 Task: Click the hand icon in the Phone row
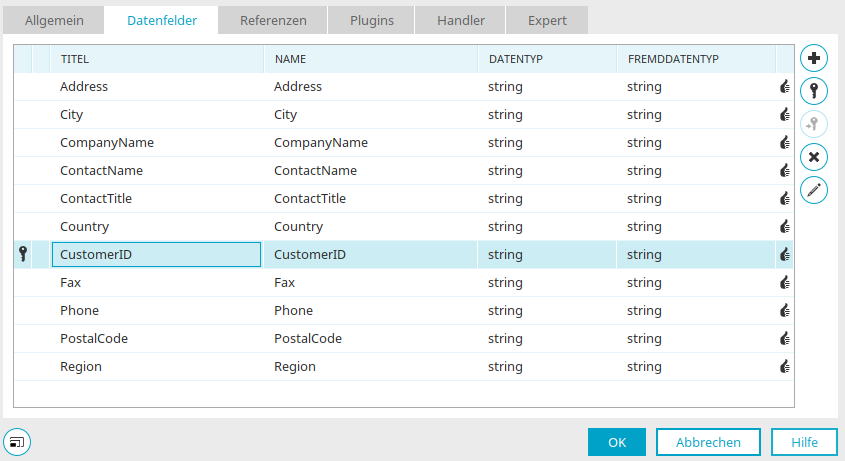point(785,311)
